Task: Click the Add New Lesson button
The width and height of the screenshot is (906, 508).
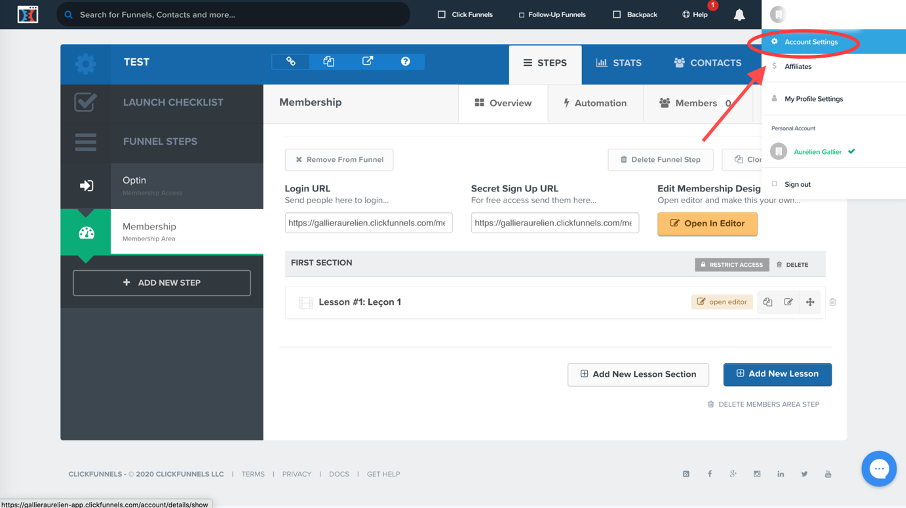Action: pos(777,374)
